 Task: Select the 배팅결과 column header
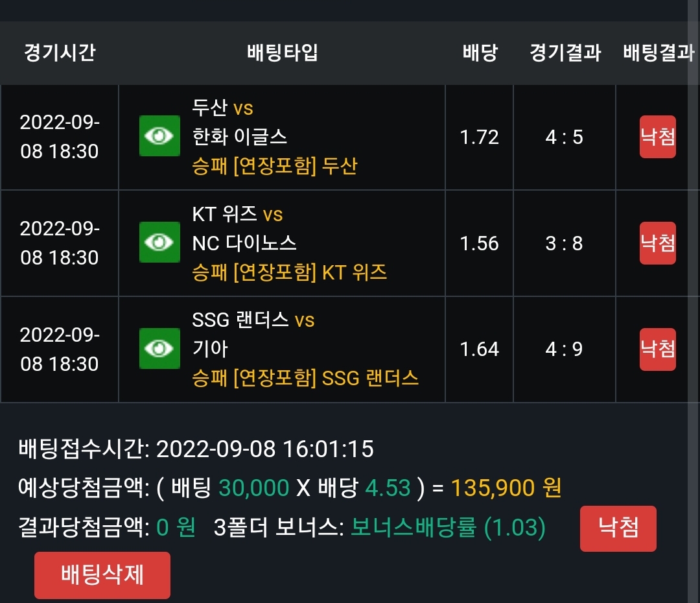(x=658, y=53)
